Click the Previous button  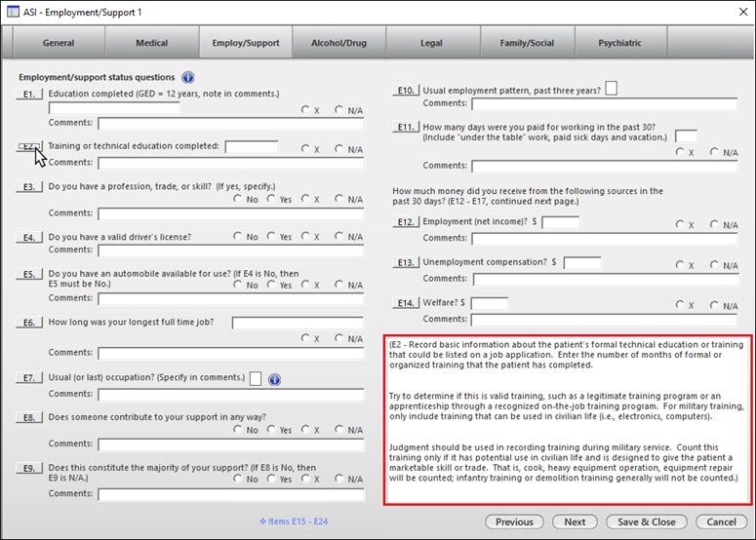pos(515,521)
